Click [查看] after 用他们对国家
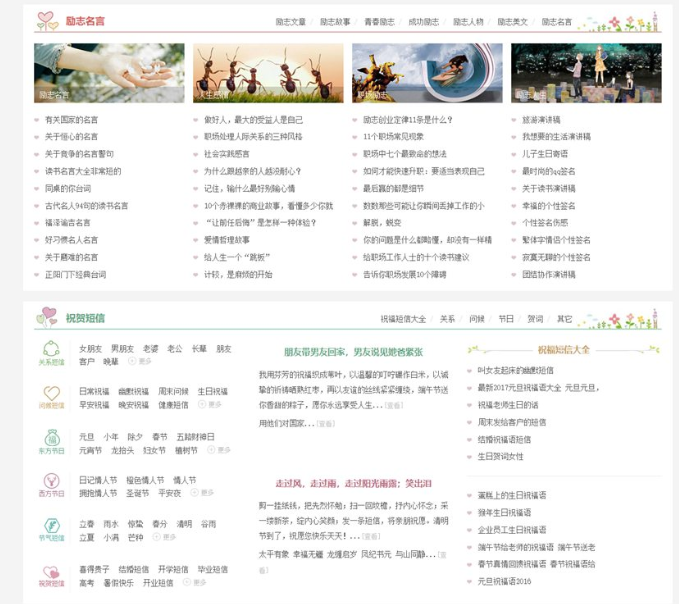This screenshot has height=604, width=679. 326,424
